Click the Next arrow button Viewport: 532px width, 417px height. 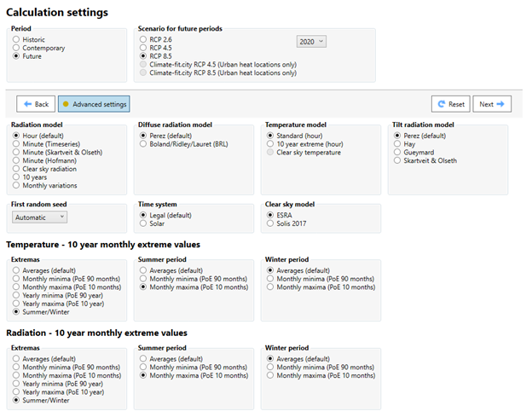click(492, 104)
